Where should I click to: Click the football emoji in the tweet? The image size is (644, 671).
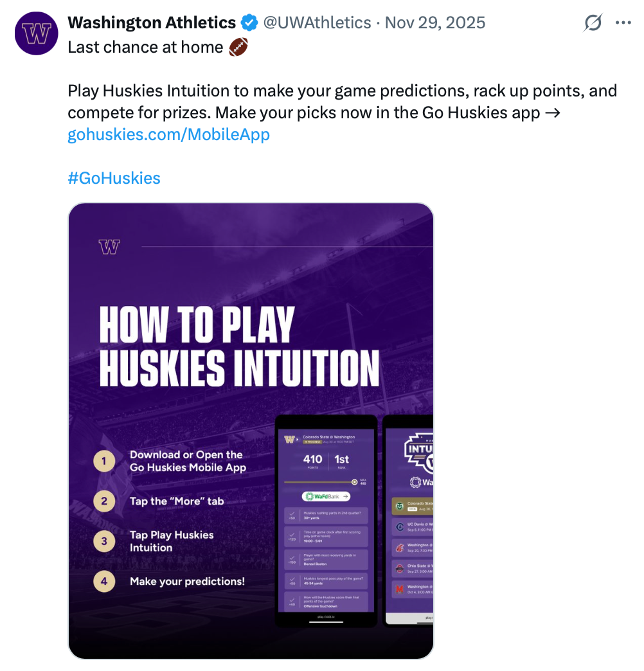[238, 47]
